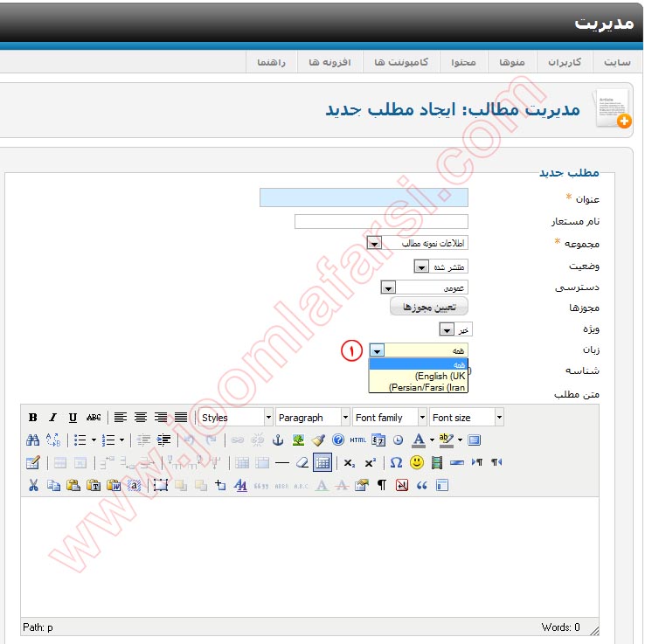Select Persian/Farsi (Iran) in language list
The image size is (645, 644).
419,387
